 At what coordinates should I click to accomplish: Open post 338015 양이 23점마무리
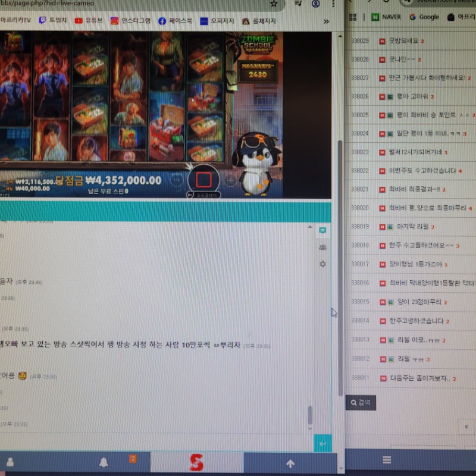click(x=419, y=302)
